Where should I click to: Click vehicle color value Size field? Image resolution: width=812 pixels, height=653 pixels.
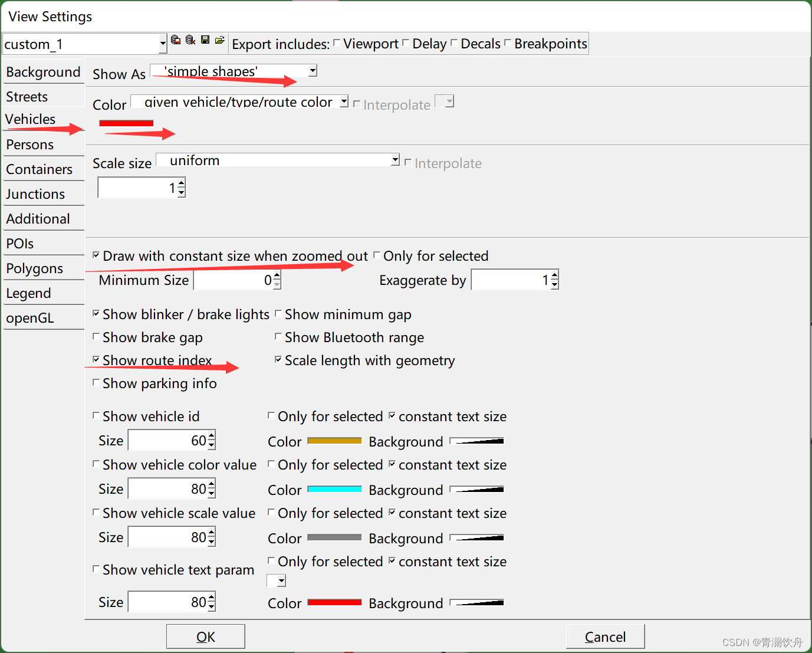tap(167, 489)
